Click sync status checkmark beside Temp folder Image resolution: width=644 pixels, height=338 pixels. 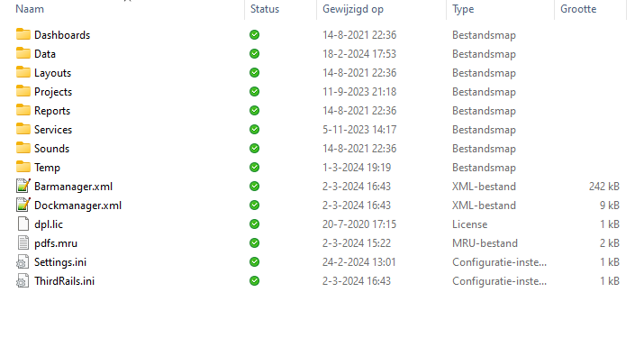[x=254, y=167]
